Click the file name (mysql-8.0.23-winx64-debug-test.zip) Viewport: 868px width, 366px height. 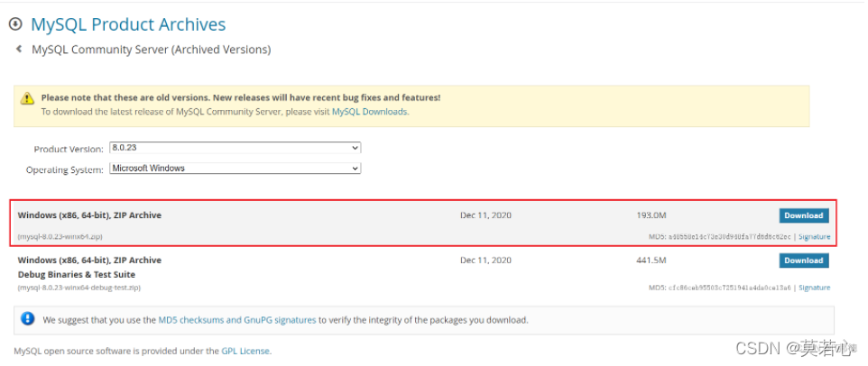click(78, 288)
